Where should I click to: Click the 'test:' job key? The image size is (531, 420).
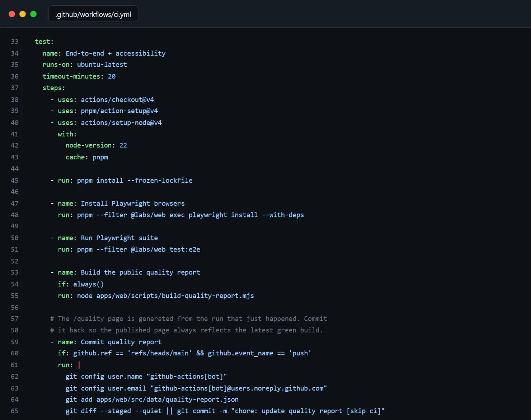pos(44,42)
